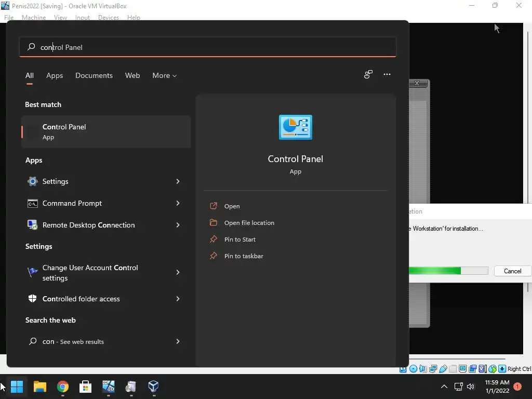Click inside the search text field
This screenshot has height=399, width=532.
coord(208,47)
